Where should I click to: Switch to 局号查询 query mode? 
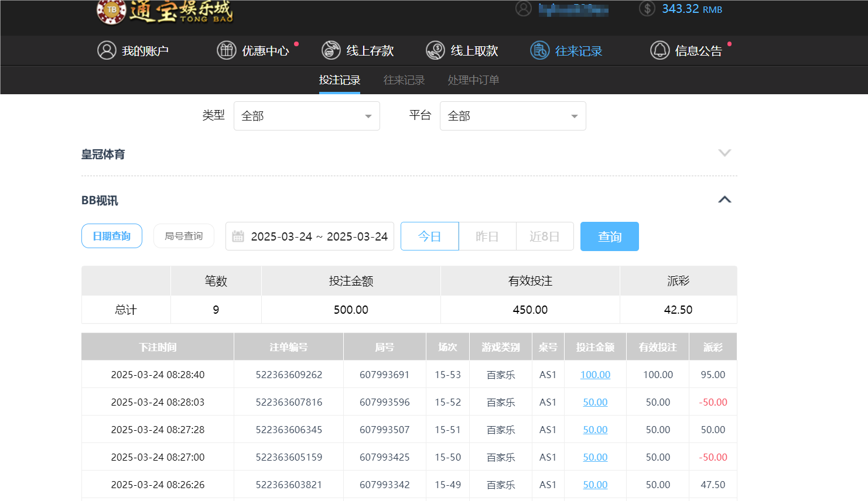click(x=183, y=236)
